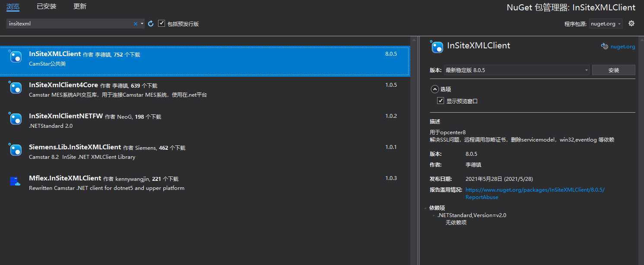This screenshot has height=265, width=644.
Task: Switch to the Browse tab
Action: tap(13, 6)
